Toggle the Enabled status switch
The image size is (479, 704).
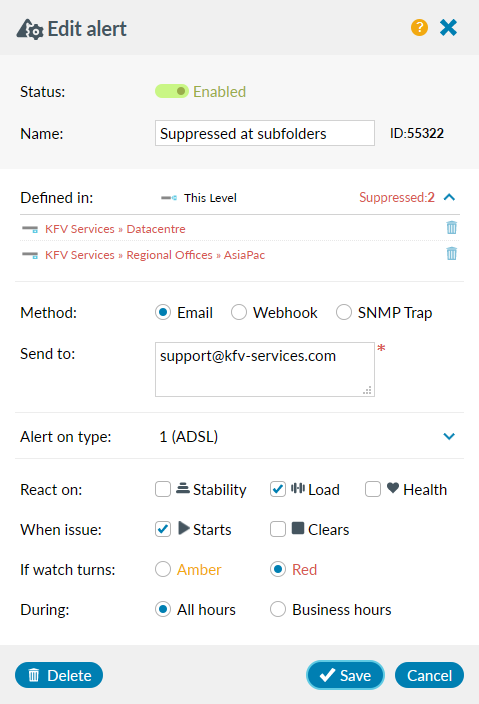(x=171, y=92)
